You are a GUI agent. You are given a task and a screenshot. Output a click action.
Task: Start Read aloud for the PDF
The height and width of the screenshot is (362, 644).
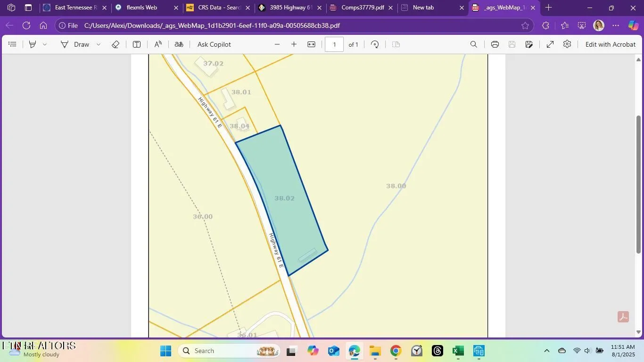click(x=158, y=44)
